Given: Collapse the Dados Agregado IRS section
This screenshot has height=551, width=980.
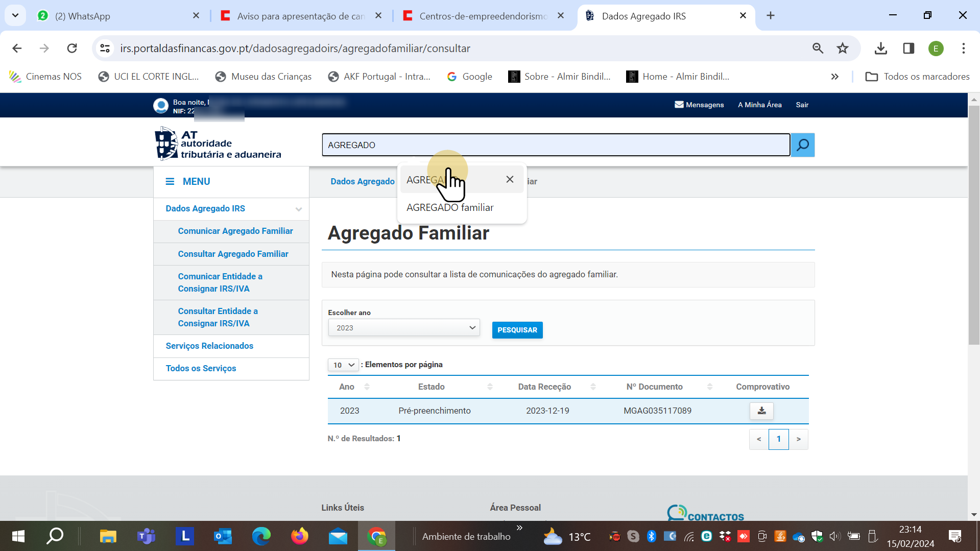Looking at the screenshot, I should click(298, 209).
